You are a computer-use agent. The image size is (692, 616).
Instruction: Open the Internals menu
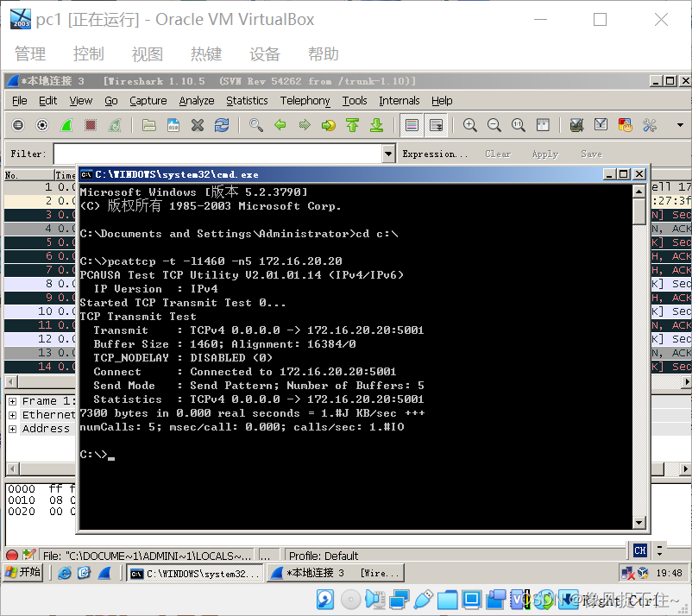pos(399,101)
